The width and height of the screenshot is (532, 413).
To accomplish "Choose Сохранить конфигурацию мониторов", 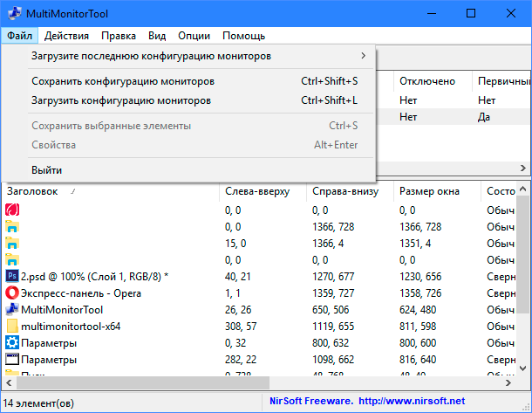I will tap(188, 81).
